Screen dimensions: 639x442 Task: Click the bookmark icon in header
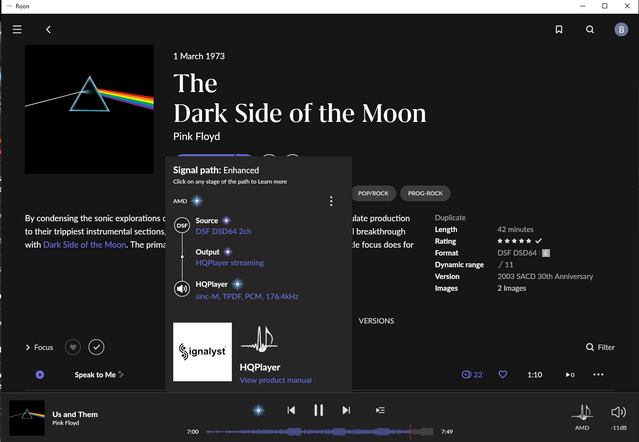[x=559, y=30]
